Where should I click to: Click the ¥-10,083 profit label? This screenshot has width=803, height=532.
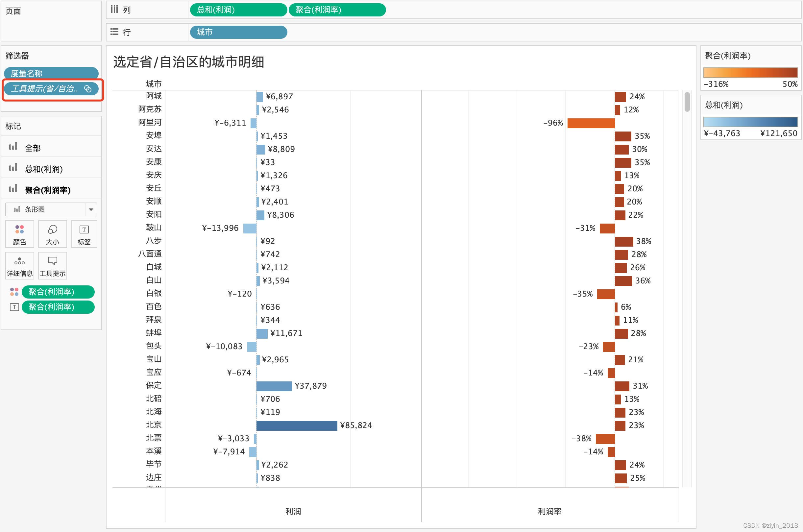224,347
